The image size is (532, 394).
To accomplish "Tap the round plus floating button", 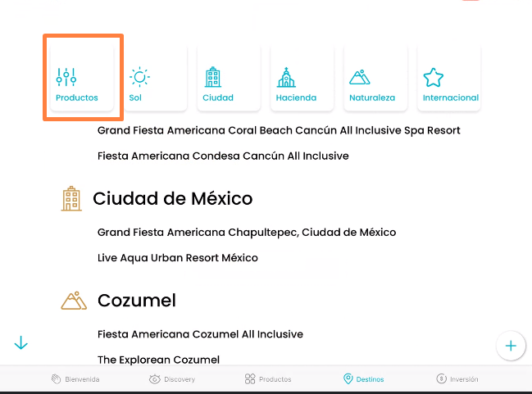I will 511,346.
